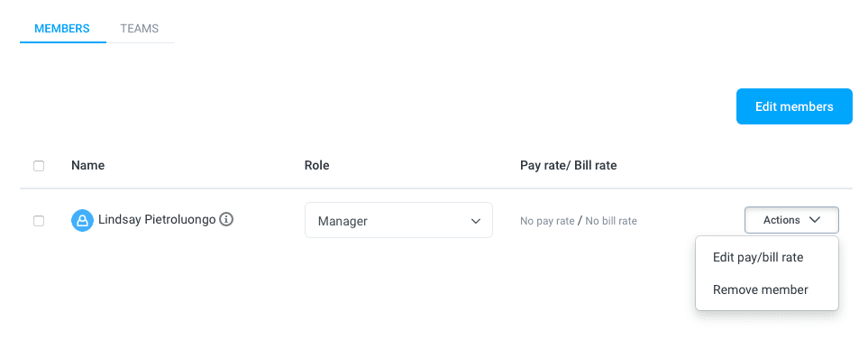This screenshot has width=868, height=358.
Task: Click the No pay rate text
Action: pos(547,221)
